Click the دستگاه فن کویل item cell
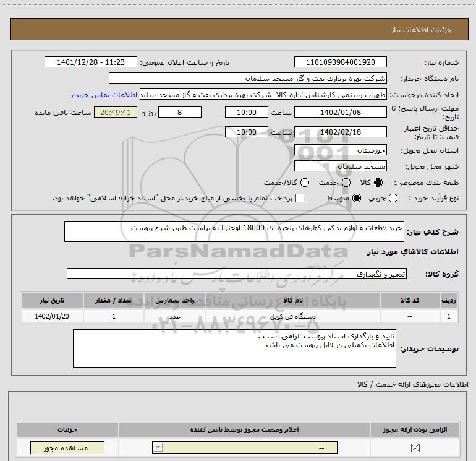 (293, 316)
